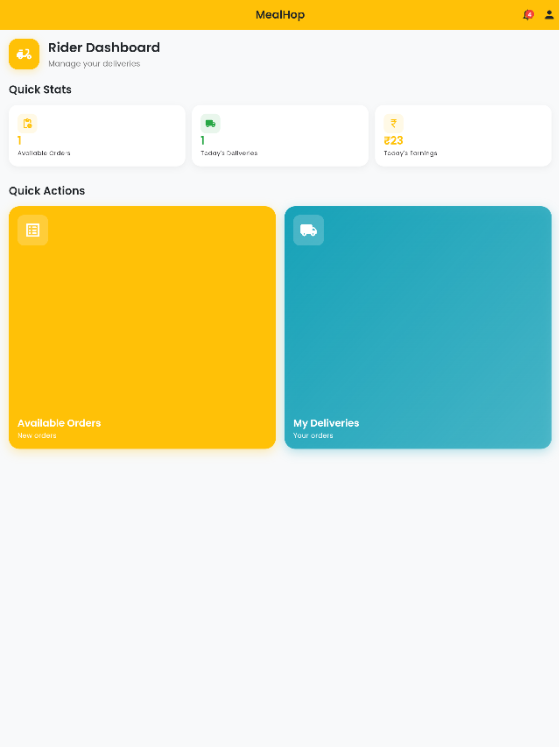Click the 'Quick Stats' section heading

40,89
